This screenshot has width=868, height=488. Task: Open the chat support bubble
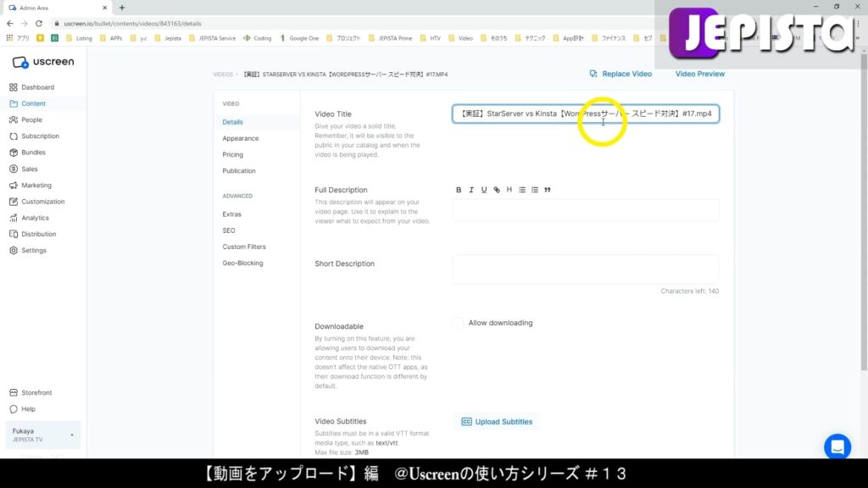tap(837, 446)
